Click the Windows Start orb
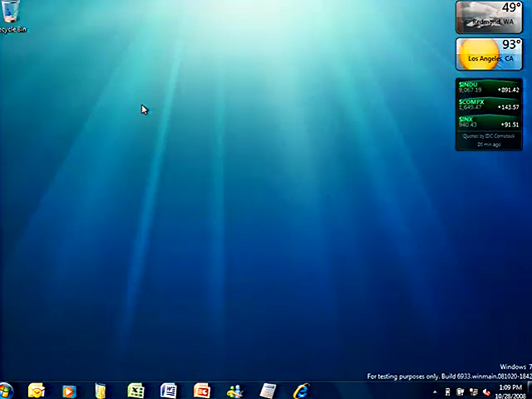The width and height of the screenshot is (532, 399). [7, 390]
